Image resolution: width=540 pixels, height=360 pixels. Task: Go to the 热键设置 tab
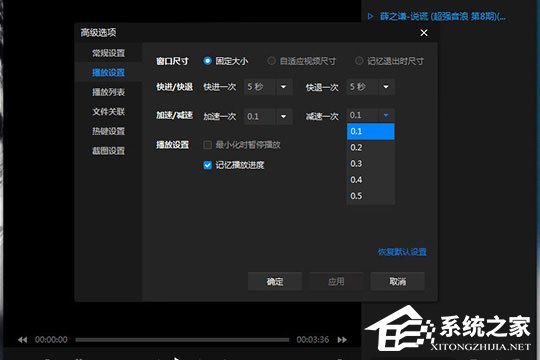tap(108, 131)
